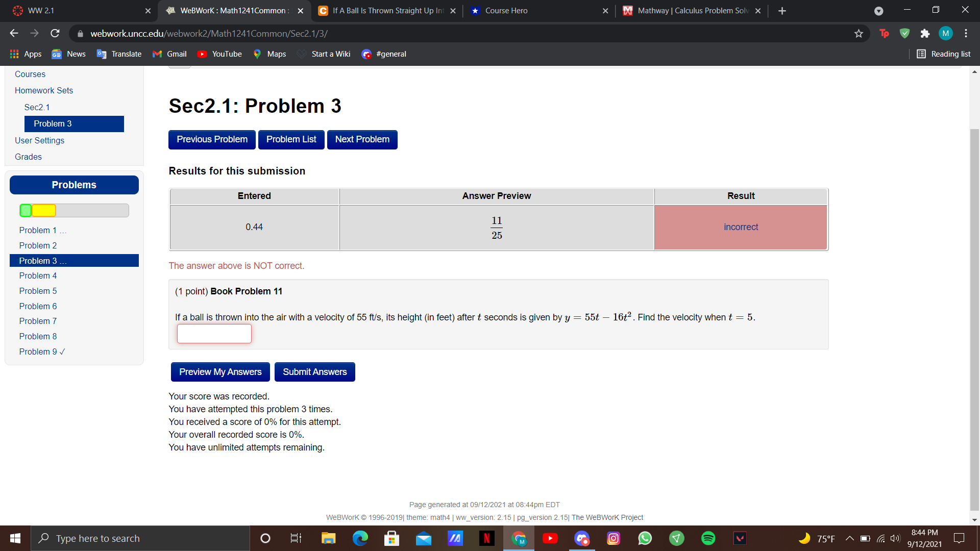
Task: Bookmark this page using the star icon
Action: [859, 33]
